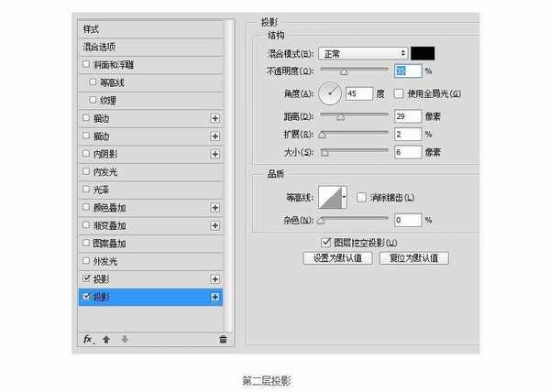Uncheck 图层挖空投影 checkbox
The width and height of the screenshot is (550, 392).
pyautogui.click(x=326, y=242)
